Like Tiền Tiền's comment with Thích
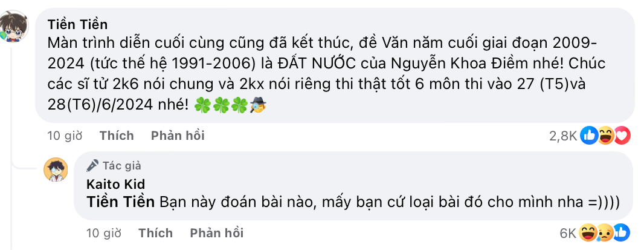 click(117, 136)
